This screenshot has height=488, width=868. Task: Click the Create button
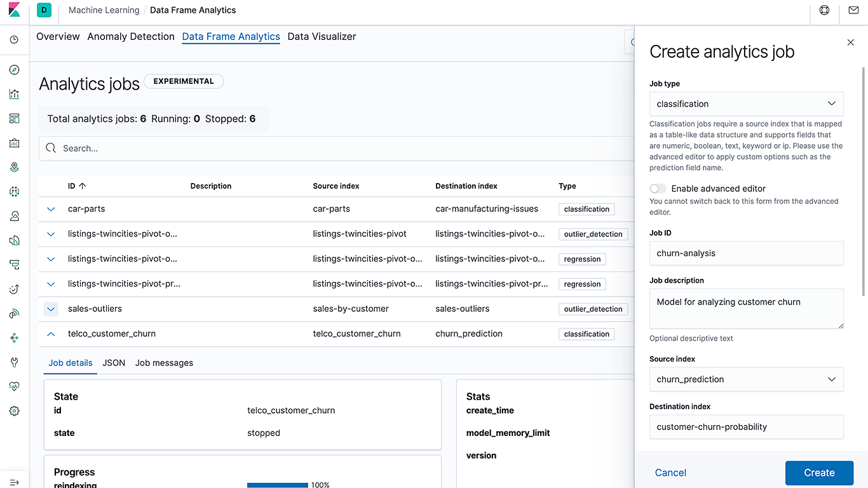point(819,473)
